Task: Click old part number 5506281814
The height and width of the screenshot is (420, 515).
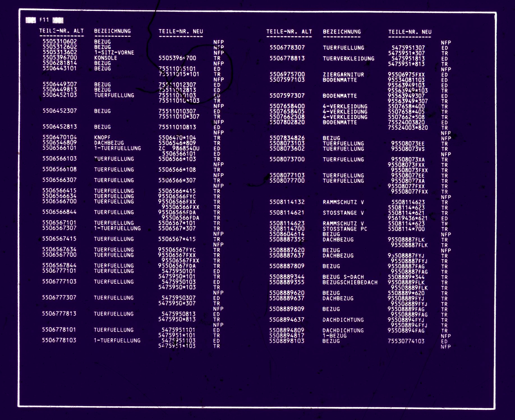Action: click(60, 63)
